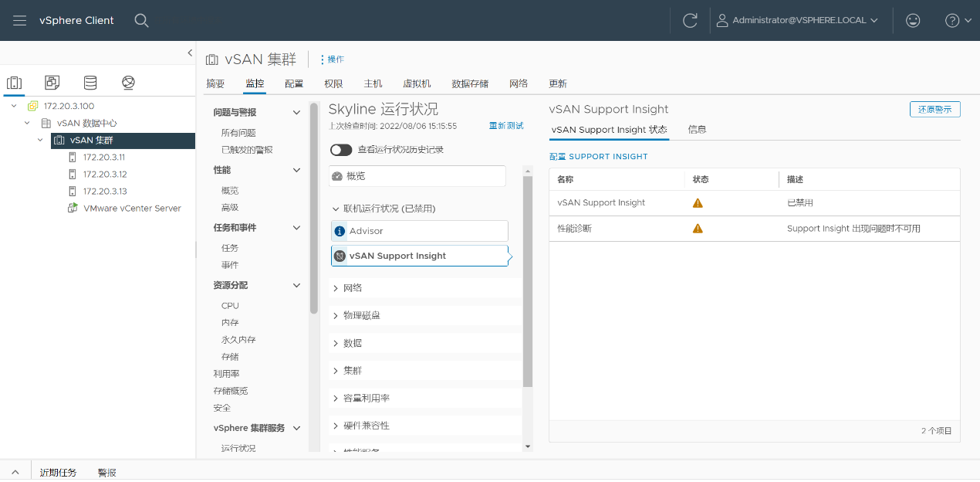Click the VMware vCenter Server VM icon
The height and width of the screenshot is (482, 980).
[x=73, y=208]
